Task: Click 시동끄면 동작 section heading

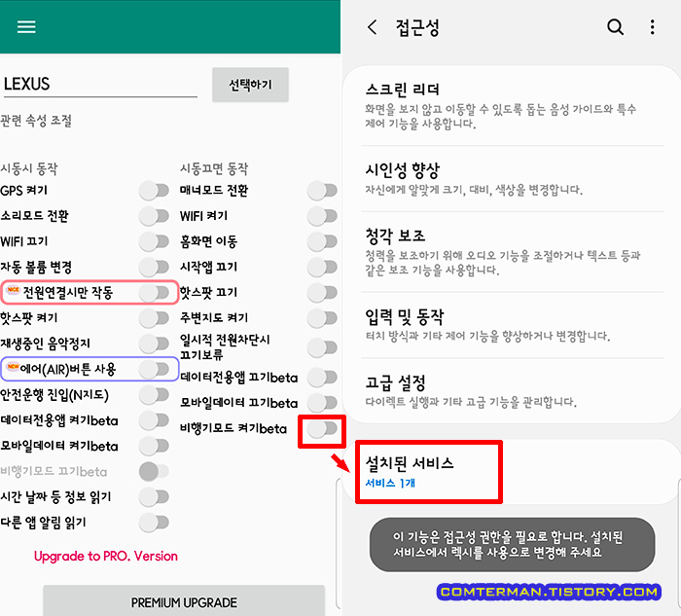Action: pos(214,168)
